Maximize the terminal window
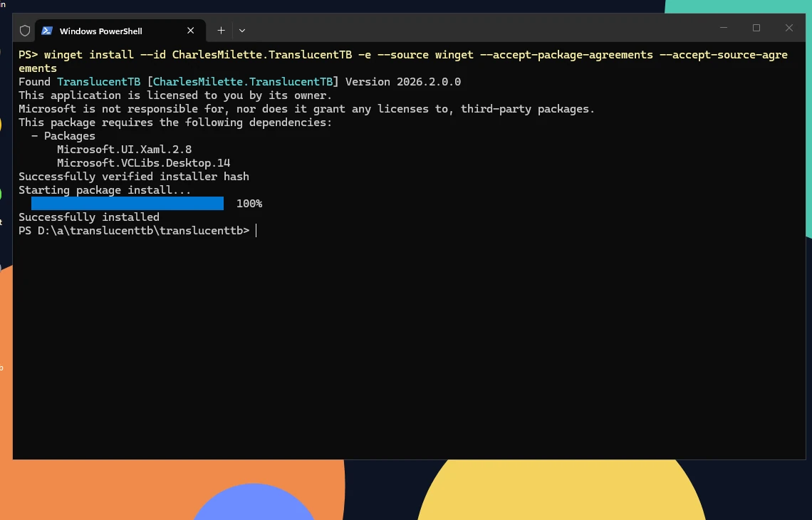 pos(756,28)
